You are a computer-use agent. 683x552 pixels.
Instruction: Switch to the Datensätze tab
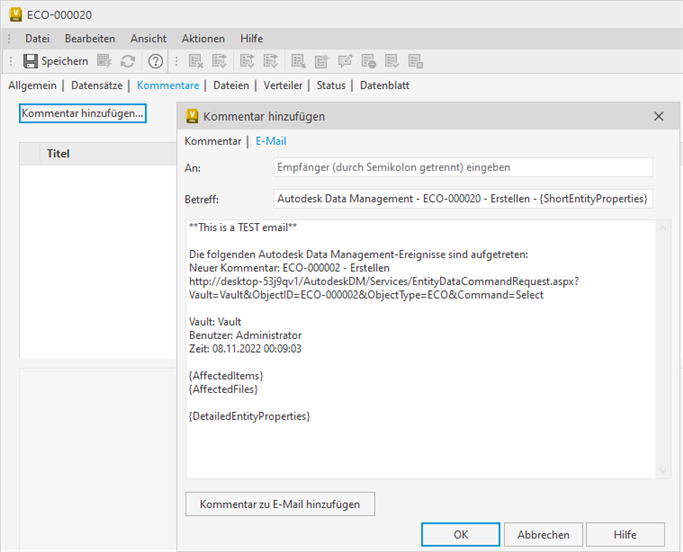97,85
